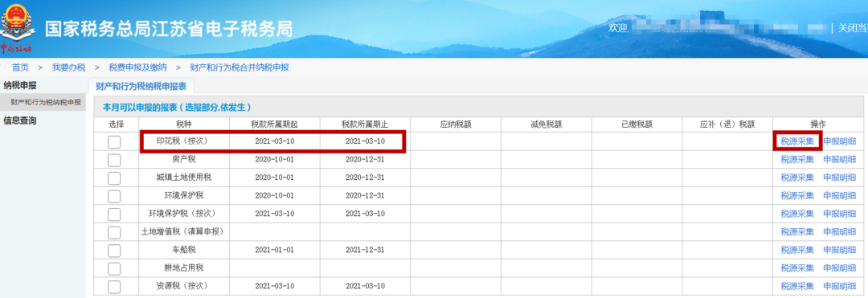868x298 pixels.
Task: Open 税源采集 for 印花税（按次）
Action: tap(797, 141)
